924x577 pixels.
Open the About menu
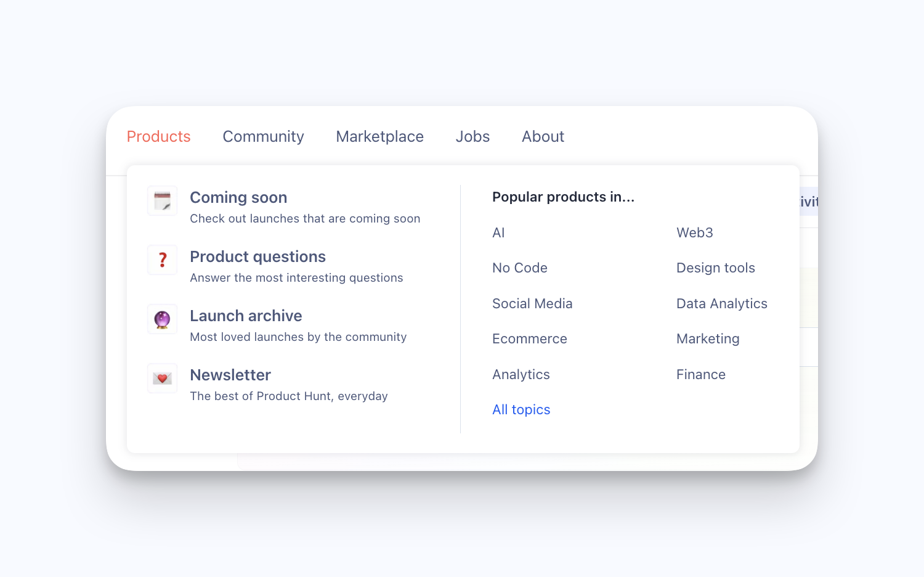[543, 136]
